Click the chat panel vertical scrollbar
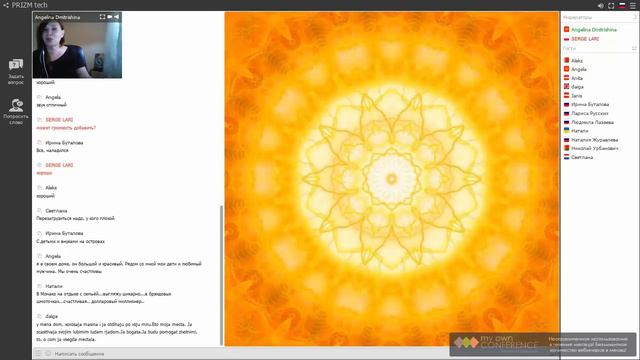This screenshot has height=360, width=640. tap(222, 276)
